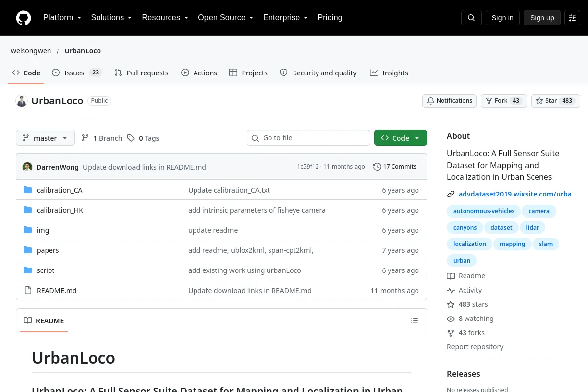Open the advdataset2019.wixsite.com link

point(518,194)
